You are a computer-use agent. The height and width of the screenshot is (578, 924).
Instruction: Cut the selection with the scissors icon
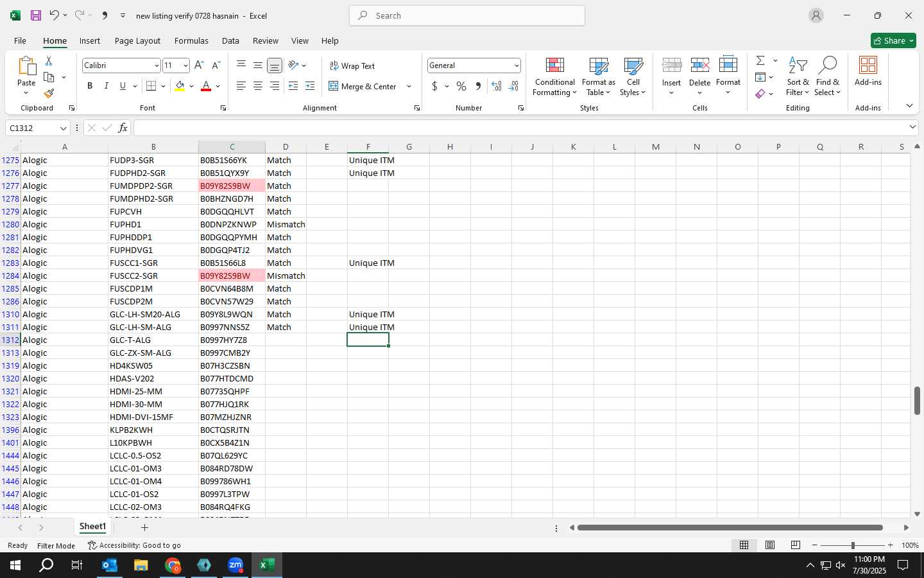[x=49, y=60]
